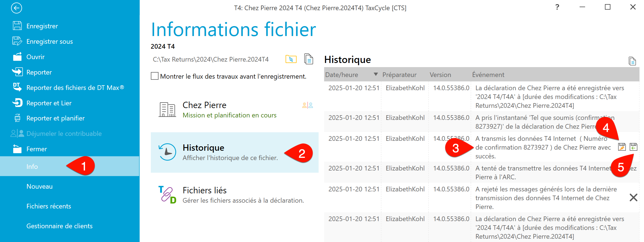
Task: Click the Historique clock icon
Action: (x=167, y=152)
